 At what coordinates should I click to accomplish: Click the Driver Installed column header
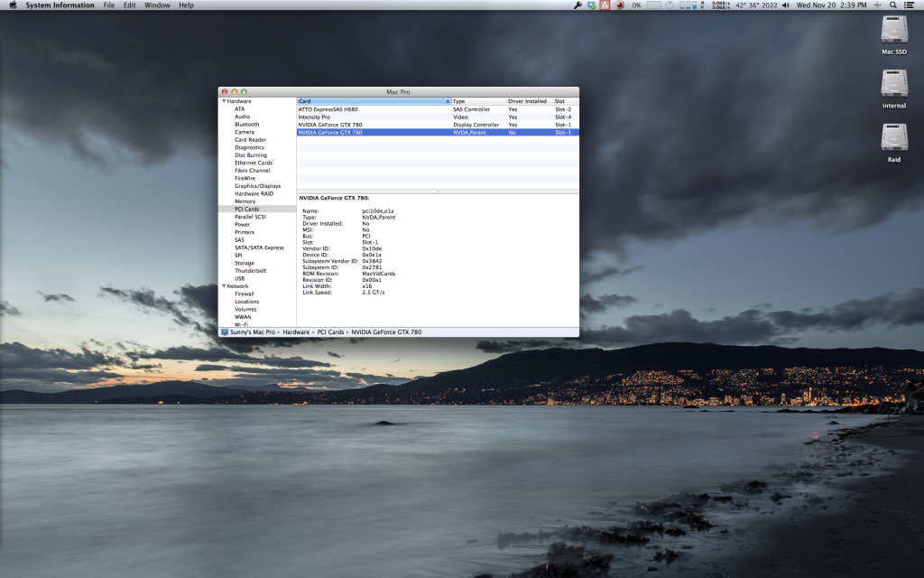[527, 101]
